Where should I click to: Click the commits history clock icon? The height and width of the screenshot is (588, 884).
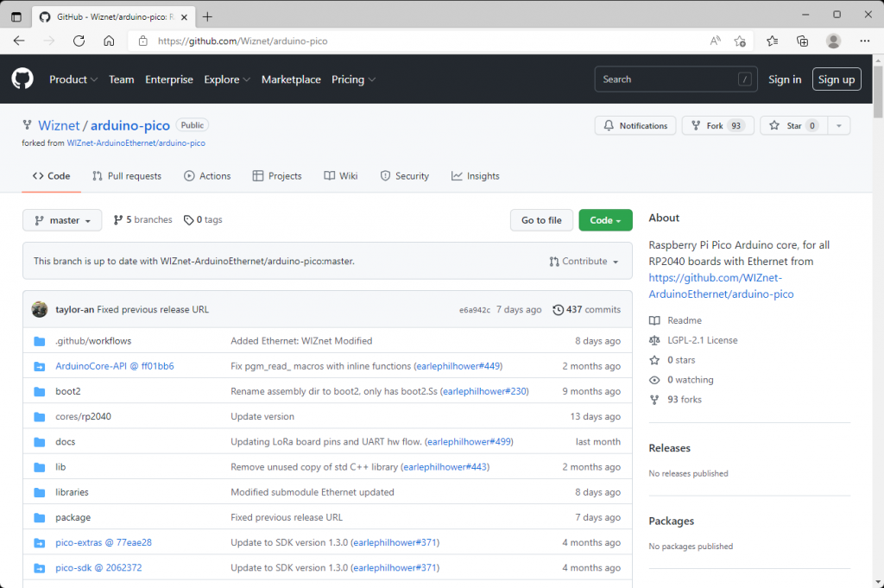point(558,309)
